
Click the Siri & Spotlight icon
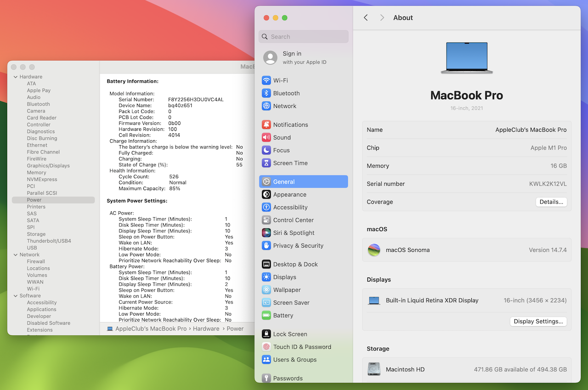[266, 233]
